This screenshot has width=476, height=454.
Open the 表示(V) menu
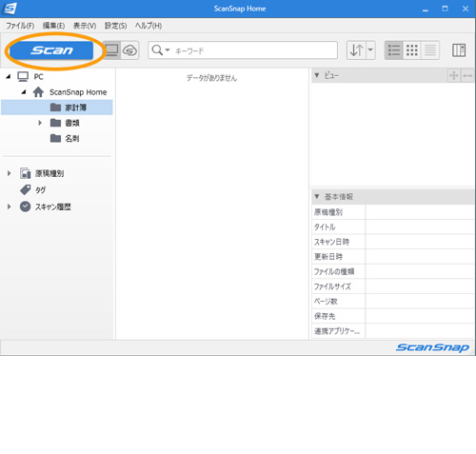[85, 26]
